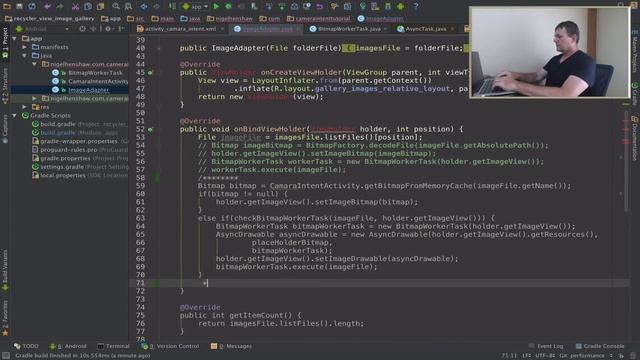Expand the res folder
The image size is (640, 360).
[x=24, y=107]
